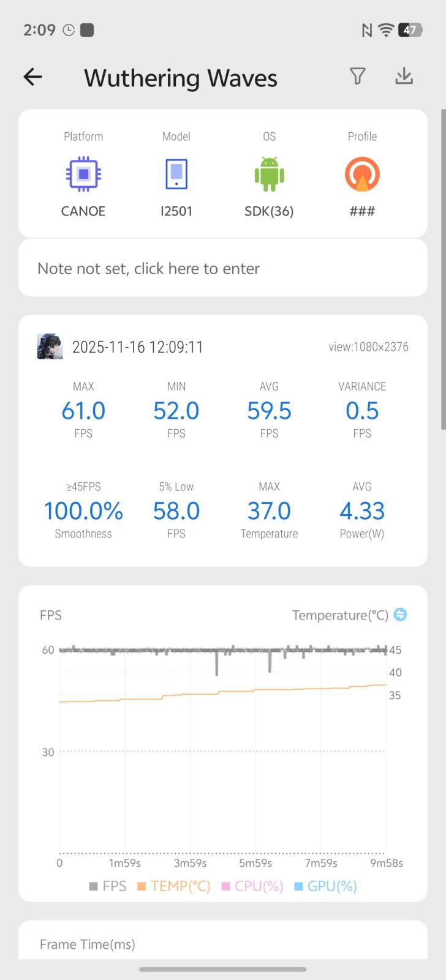This screenshot has height=980, width=446.
Task: Tap the Wuthering Waves game thumbnail
Action: pyautogui.click(x=50, y=346)
